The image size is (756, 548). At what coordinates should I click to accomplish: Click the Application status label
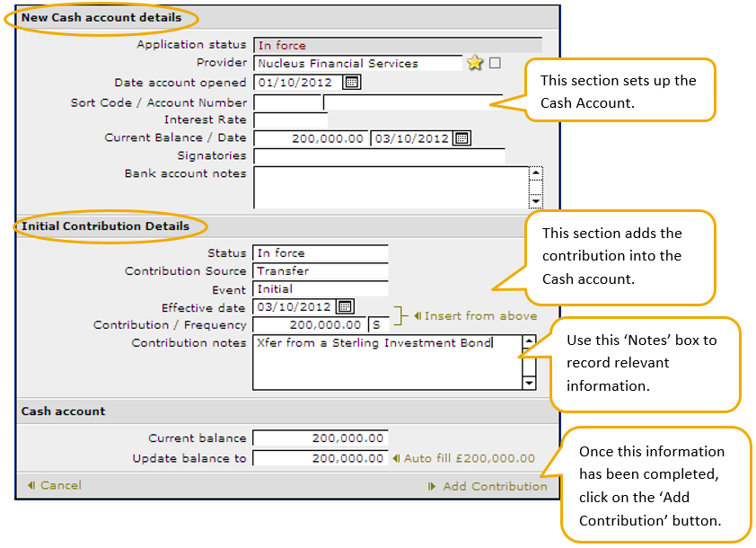click(191, 44)
